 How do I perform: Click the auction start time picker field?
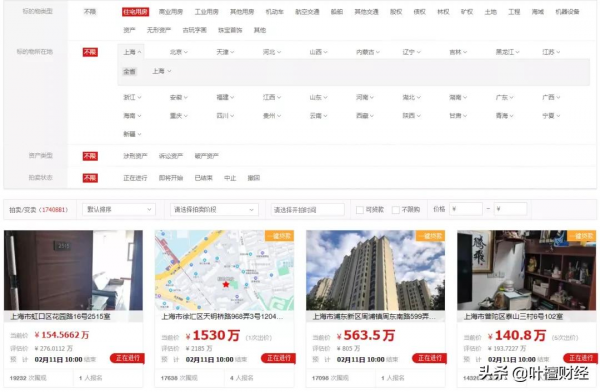(x=308, y=209)
